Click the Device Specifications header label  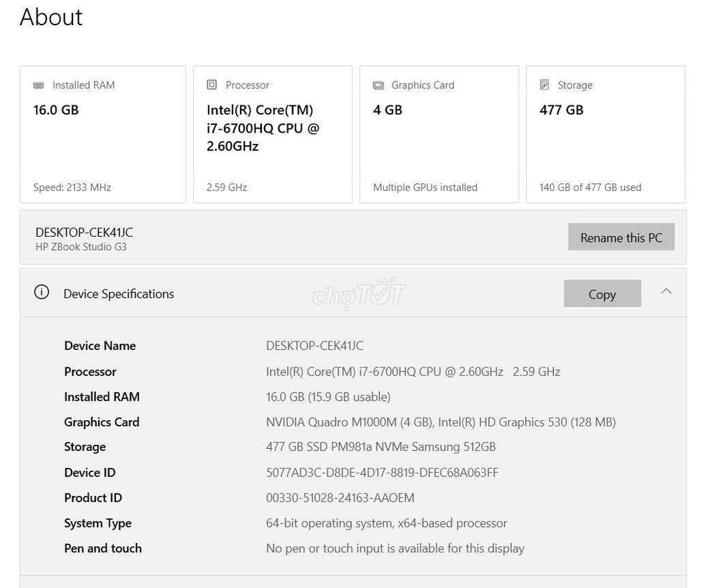click(x=118, y=294)
